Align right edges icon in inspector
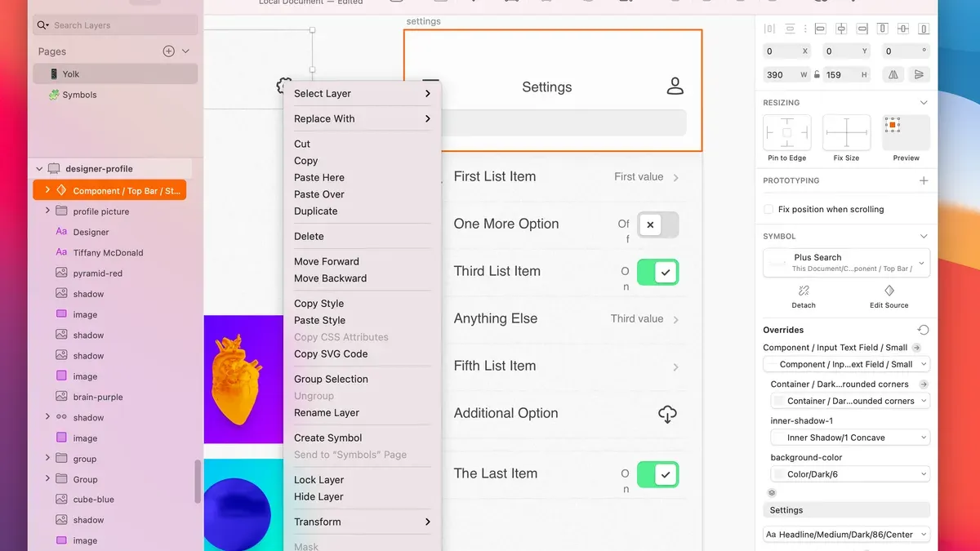The image size is (980, 551). click(x=862, y=29)
